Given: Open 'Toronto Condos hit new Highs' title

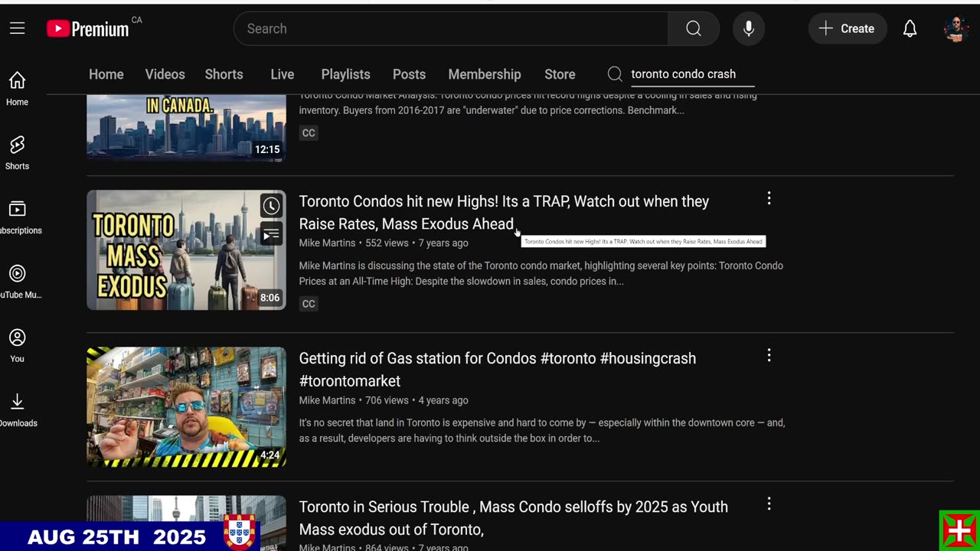Looking at the screenshot, I should [504, 213].
